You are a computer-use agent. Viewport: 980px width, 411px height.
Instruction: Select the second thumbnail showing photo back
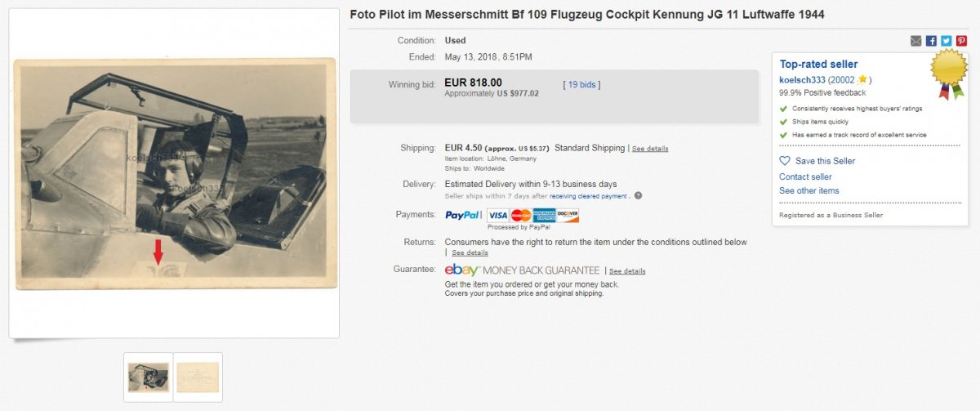198,377
